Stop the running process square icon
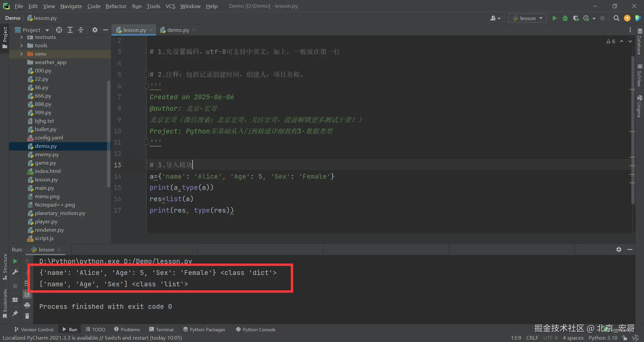Image resolution: width=644 pixels, height=342 pixels. (602, 18)
